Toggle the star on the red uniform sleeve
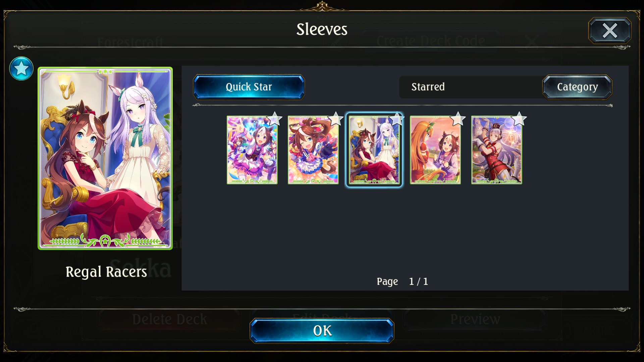This screenshot has height=362, width=644. pyautogui.click(x=519, y=119)
